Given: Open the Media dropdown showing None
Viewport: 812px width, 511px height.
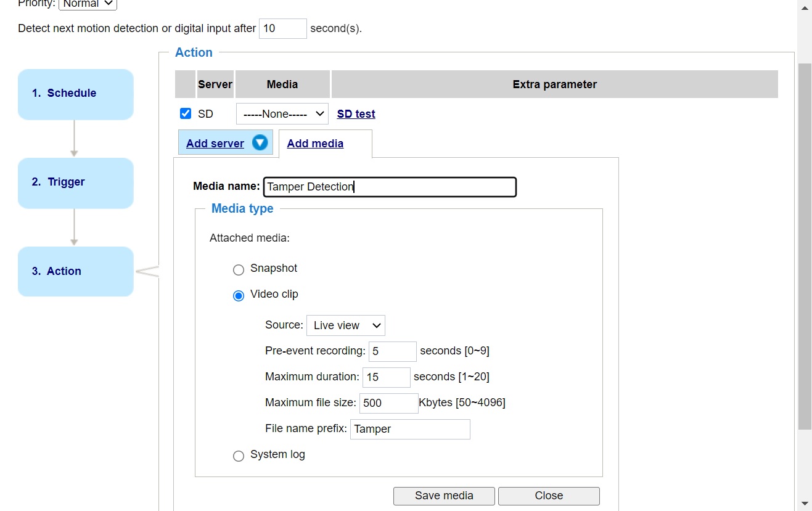Looking at the screenshot, I should [282, 113].
